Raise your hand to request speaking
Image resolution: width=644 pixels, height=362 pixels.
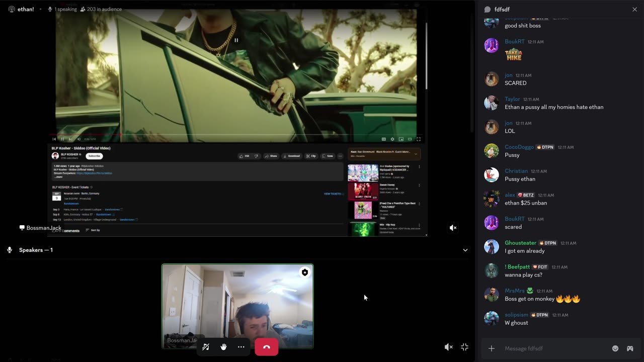tap(223, 347)
